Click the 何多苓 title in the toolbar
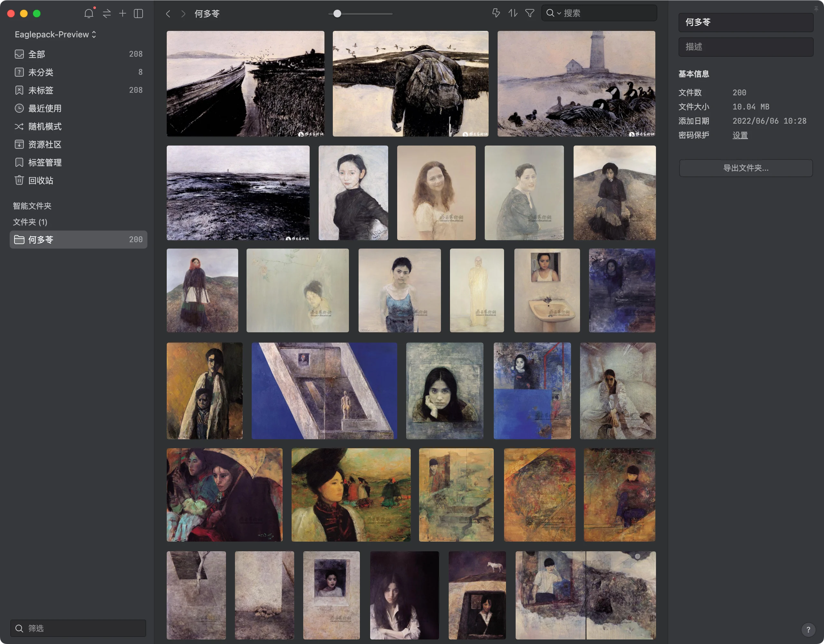 tap(207, 14)
